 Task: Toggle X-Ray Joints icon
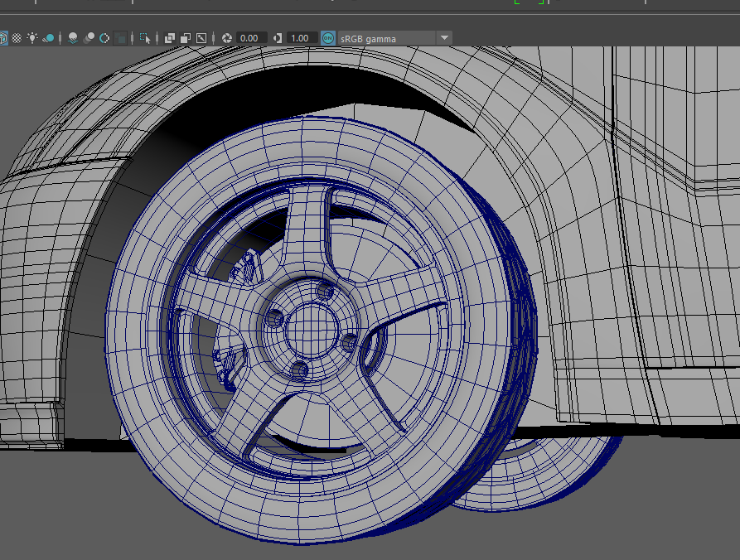coord(201,38)
